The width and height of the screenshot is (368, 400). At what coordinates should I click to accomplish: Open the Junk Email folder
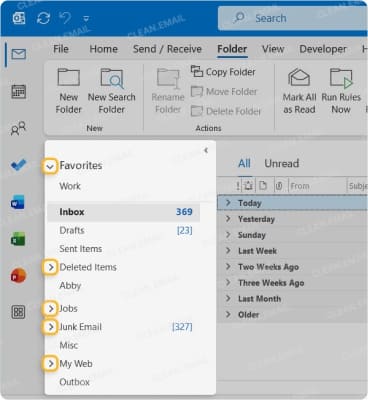coord(80,327)
